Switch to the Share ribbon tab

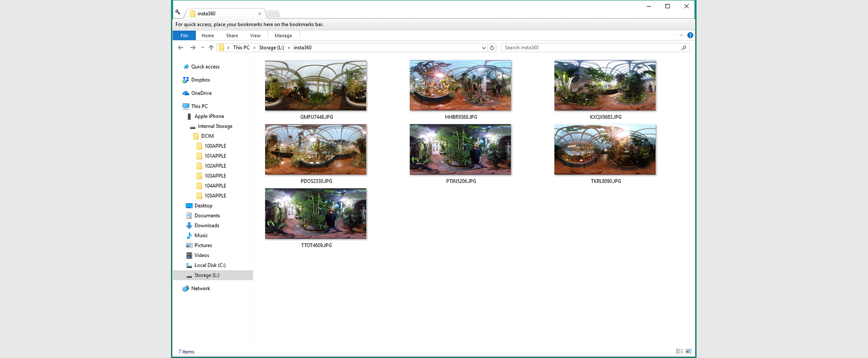coord(232,36)
